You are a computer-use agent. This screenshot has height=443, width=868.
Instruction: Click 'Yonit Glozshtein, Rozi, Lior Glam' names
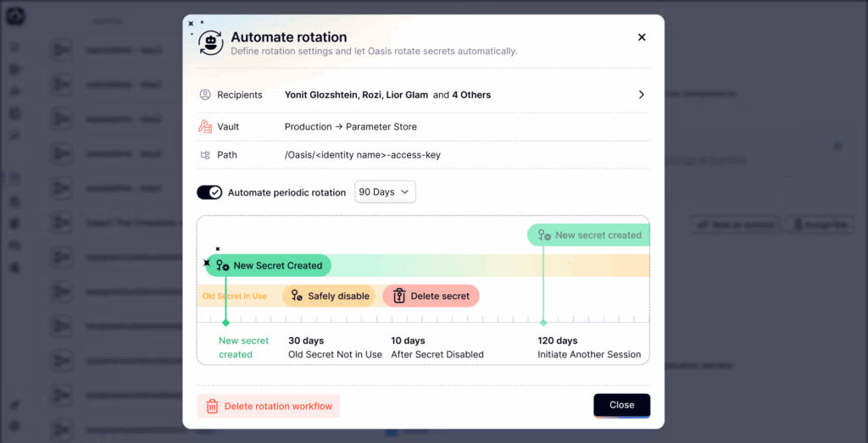357,95
